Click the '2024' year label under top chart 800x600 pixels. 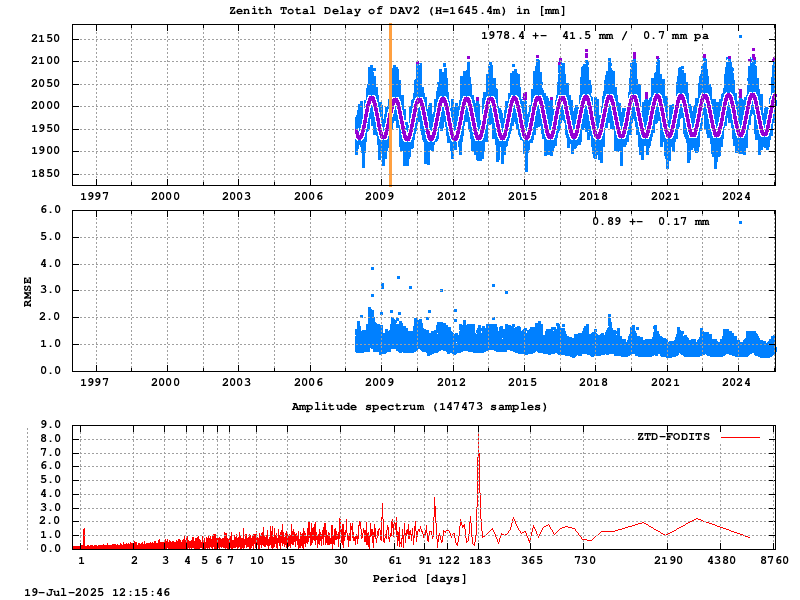point(736,196)
